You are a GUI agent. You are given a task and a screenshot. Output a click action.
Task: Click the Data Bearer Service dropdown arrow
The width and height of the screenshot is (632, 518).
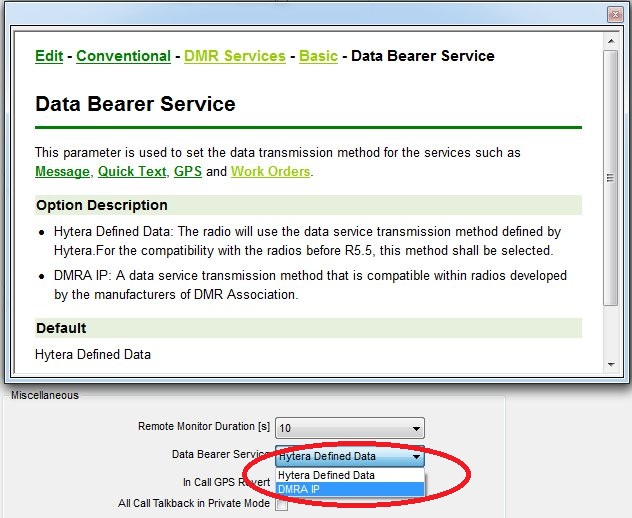[416, 456]
